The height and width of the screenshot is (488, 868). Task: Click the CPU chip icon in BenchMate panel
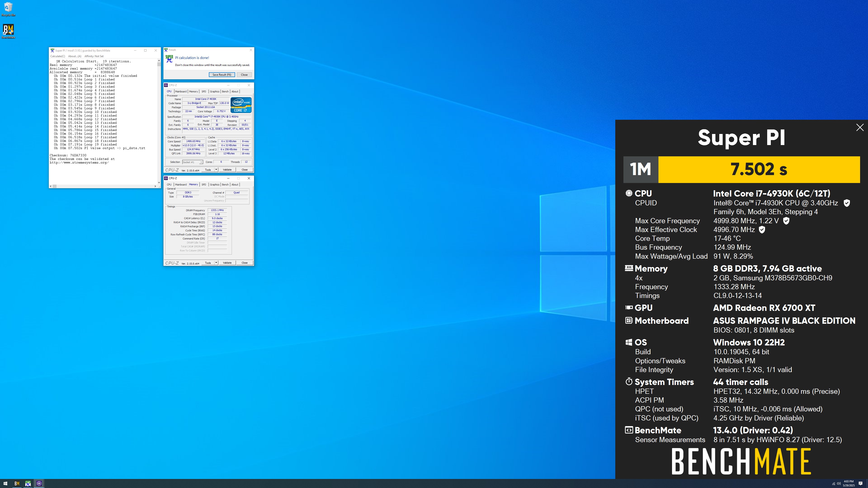pyautogui.click(x=629, y=193)
